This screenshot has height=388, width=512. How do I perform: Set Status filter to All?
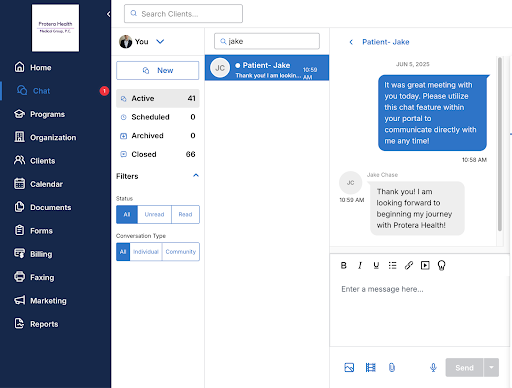[x=127, y=214]
